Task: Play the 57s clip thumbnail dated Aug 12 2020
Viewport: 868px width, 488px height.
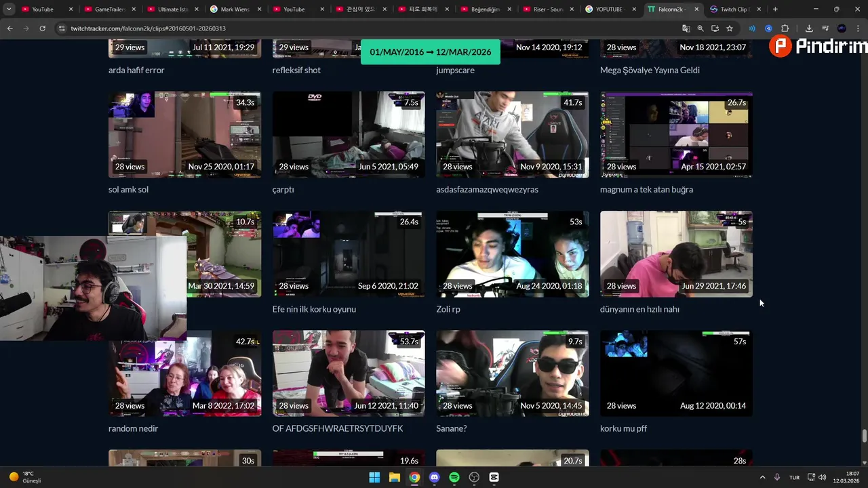Action: point(676,373)
